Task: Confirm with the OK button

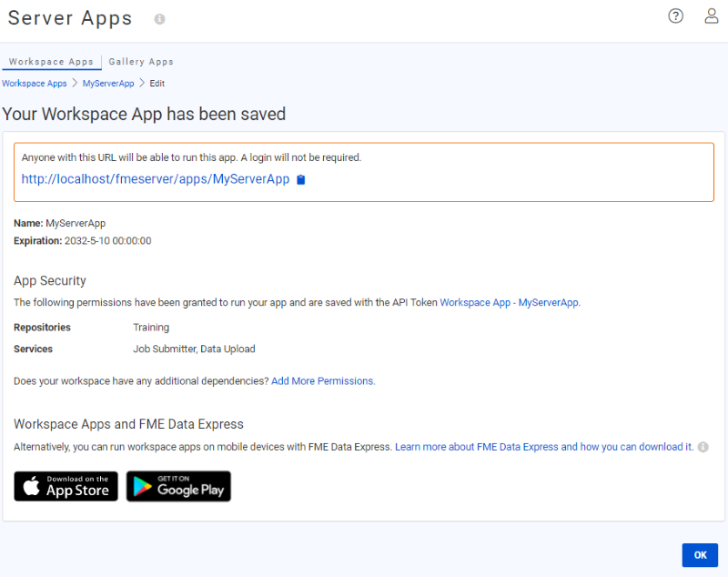Action: (x=700, y=555)
